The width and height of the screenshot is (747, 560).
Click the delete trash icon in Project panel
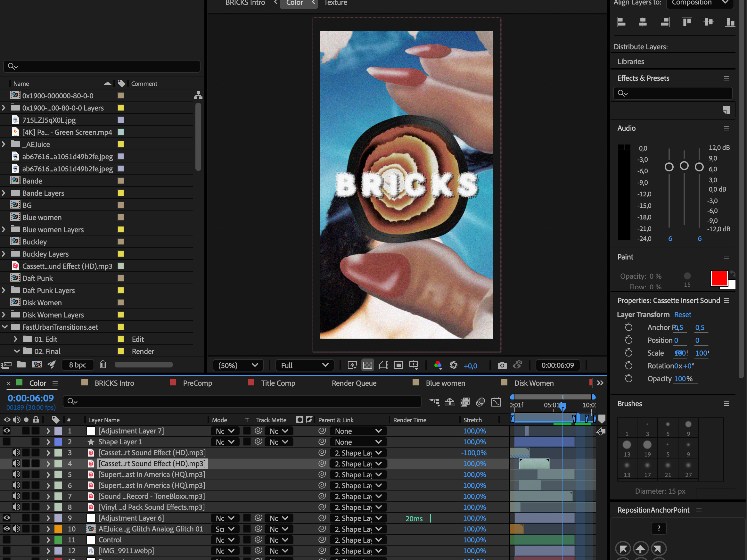coord(103,365)
